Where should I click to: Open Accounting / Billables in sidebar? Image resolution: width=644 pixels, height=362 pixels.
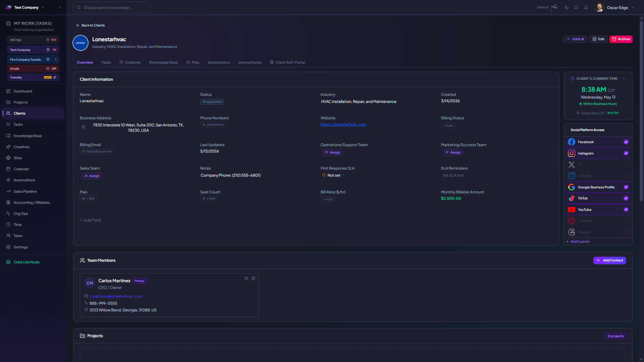point(33,202)
